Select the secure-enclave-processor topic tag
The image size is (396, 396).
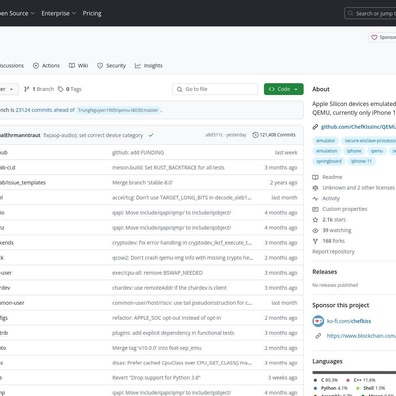(369, 141)
